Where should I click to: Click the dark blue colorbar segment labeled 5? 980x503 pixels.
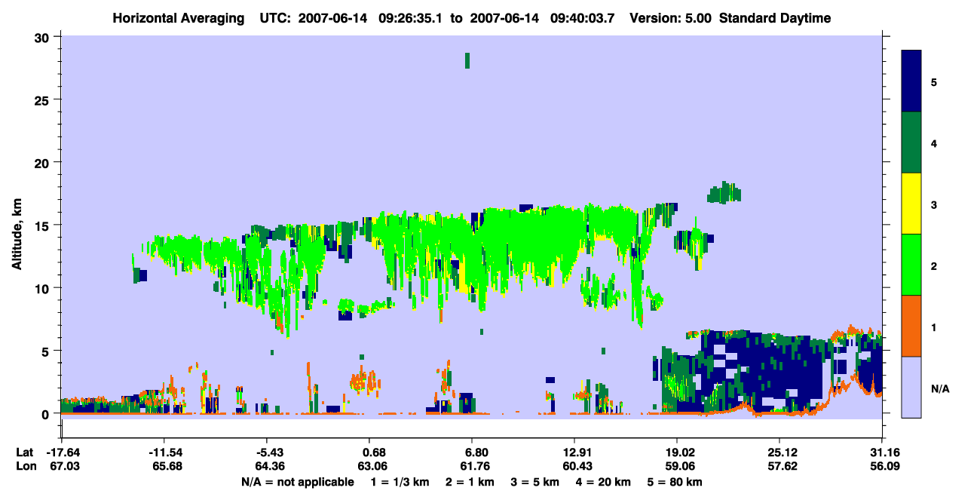click(911, 81)
